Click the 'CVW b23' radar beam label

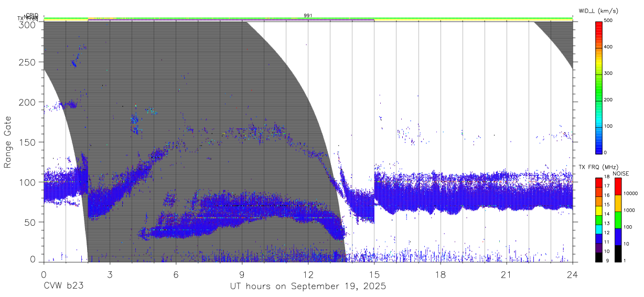63,287
